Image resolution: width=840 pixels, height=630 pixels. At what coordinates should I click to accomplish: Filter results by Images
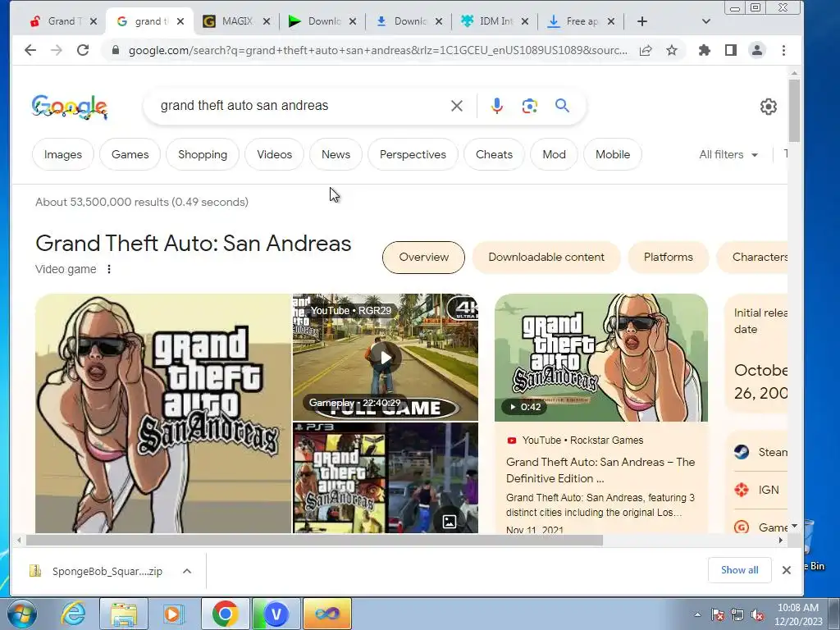click(x=62, y=154)
